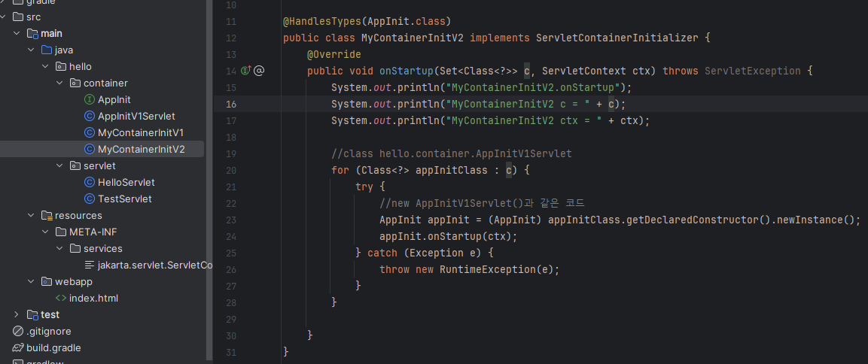Open MyContainerInitV1 in the project tree
Image resolution: width=868 pixels, height=364 pixels.
click(x=141, y=133)
